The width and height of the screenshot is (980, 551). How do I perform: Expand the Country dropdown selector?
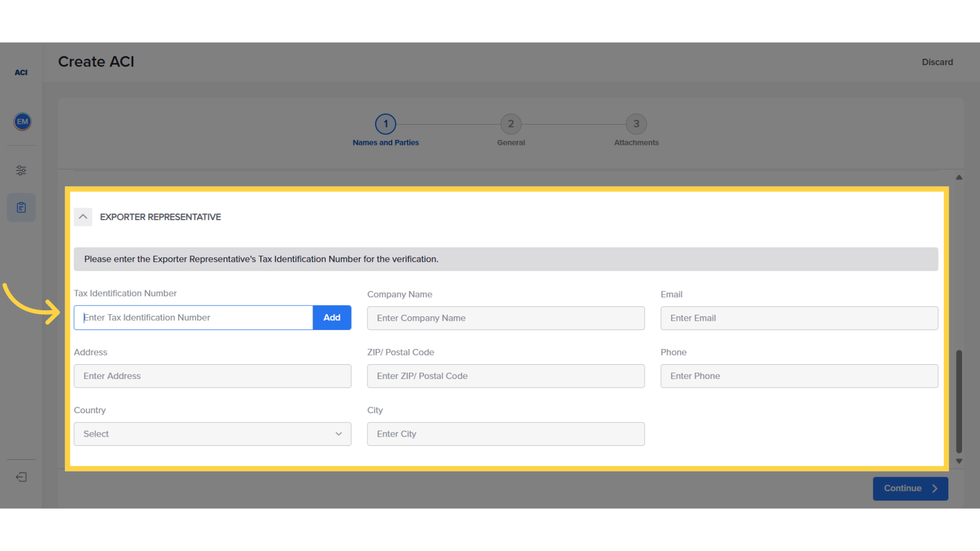(x=212, y=433)
